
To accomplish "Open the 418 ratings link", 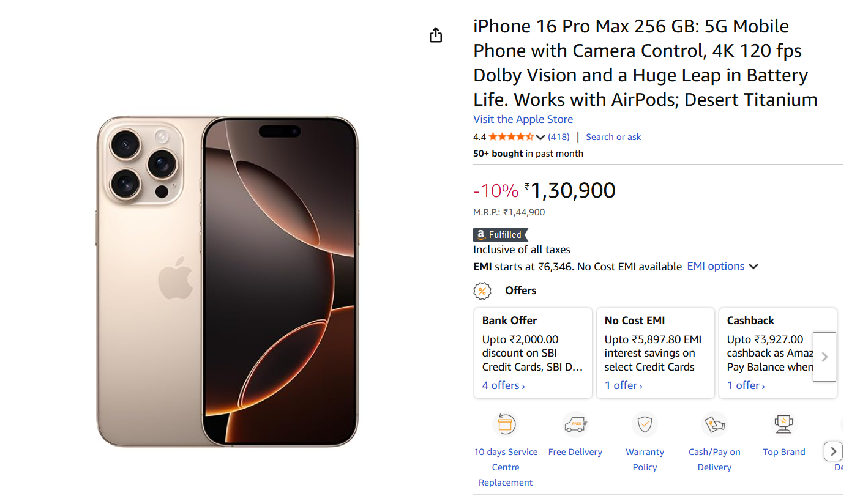I will [x=558, y=137].
